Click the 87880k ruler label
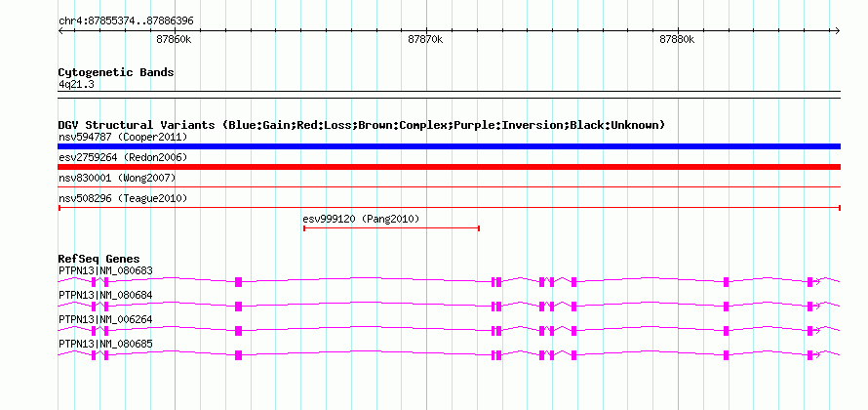 (677, 39)
